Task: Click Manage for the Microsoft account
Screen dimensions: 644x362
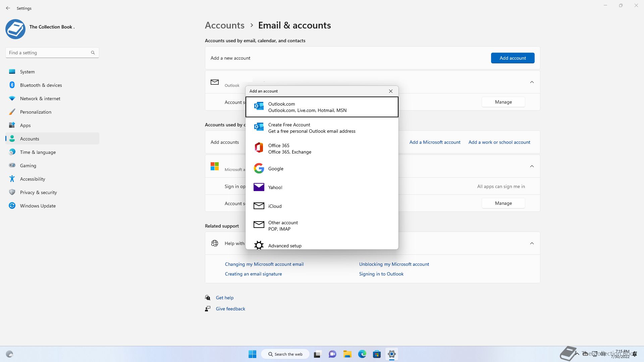Action: coord(503,203)
